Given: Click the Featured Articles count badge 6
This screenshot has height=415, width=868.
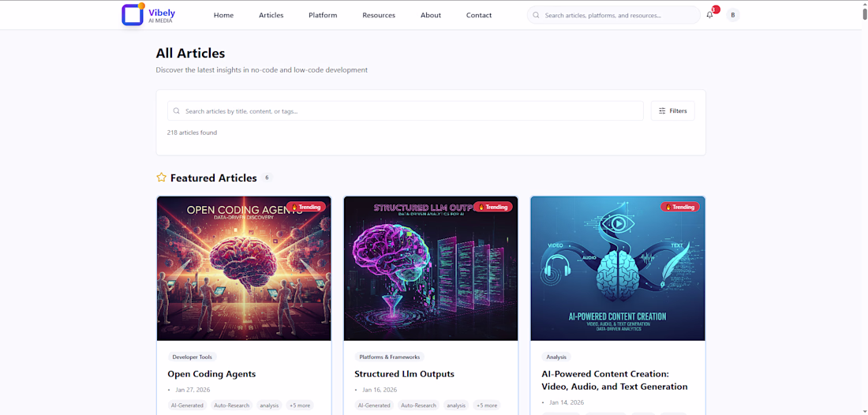Looking at the screenshot, I should [x=267, y=178].
